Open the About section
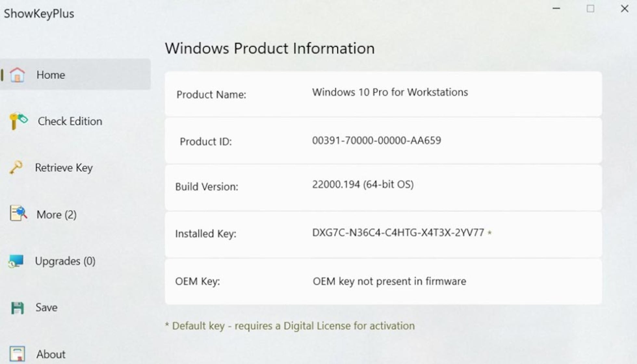The width and height of the screenshot is (637, 364). (x=51, y=354)
